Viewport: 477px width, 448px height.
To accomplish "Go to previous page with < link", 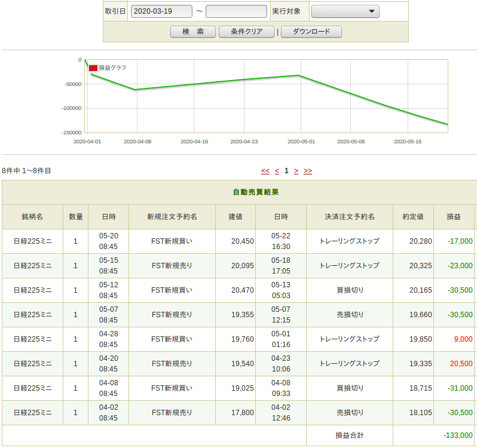I will [x=277, y=171].
